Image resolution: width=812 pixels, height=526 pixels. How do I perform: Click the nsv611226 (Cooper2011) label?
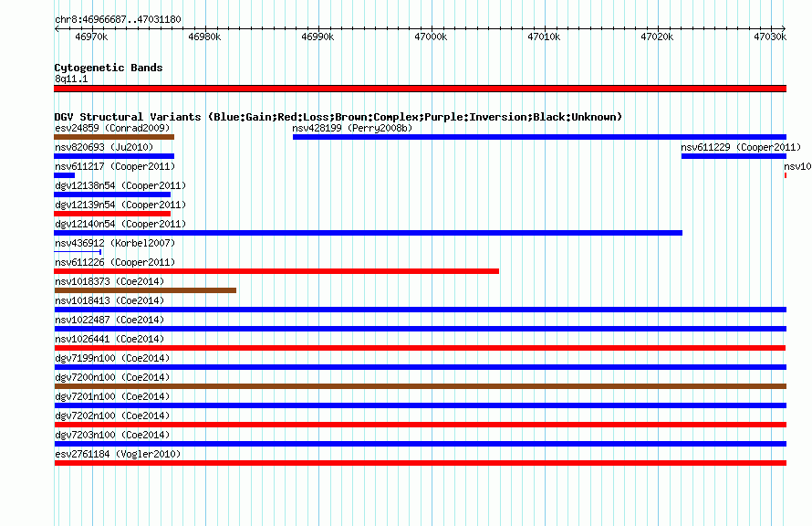click(x=115, y=262)
